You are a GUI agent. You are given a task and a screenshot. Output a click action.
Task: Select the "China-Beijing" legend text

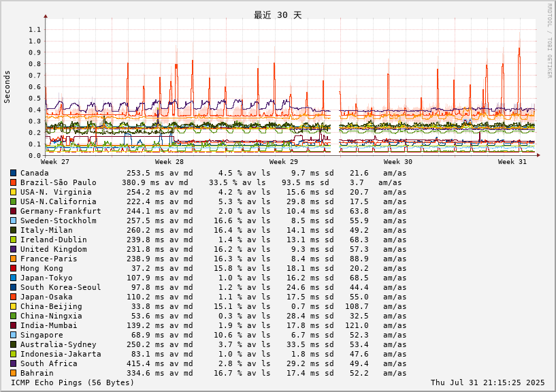(51, 306)
